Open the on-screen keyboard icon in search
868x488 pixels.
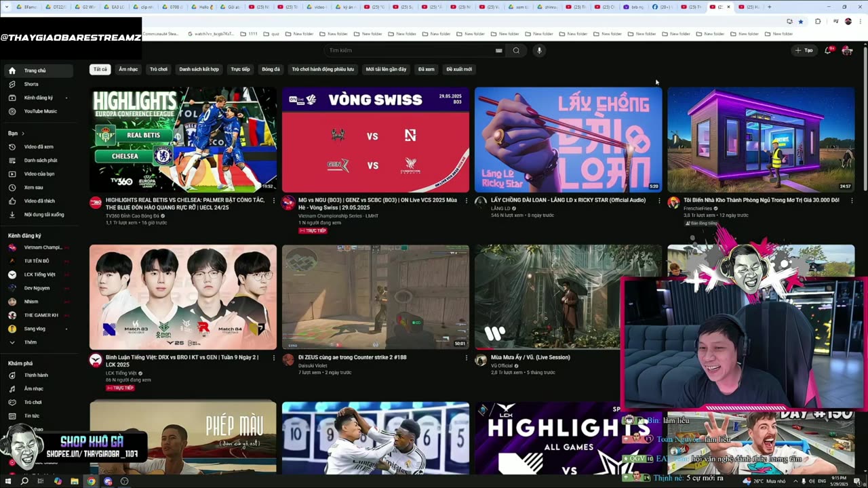pos(499,50)
